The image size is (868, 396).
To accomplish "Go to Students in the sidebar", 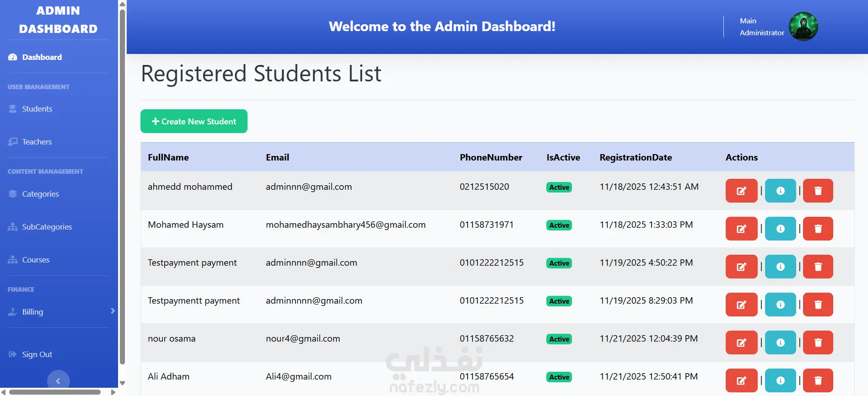I will tap(37, 109).
